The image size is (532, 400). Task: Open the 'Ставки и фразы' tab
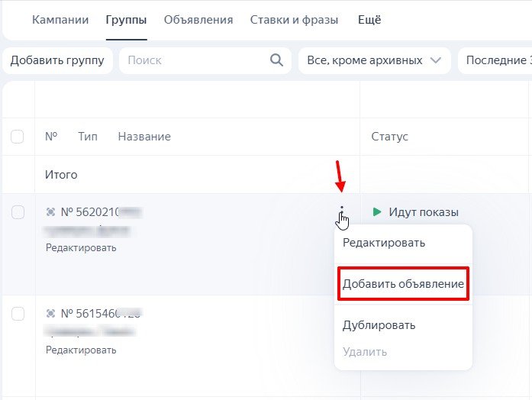click(295, 20)
